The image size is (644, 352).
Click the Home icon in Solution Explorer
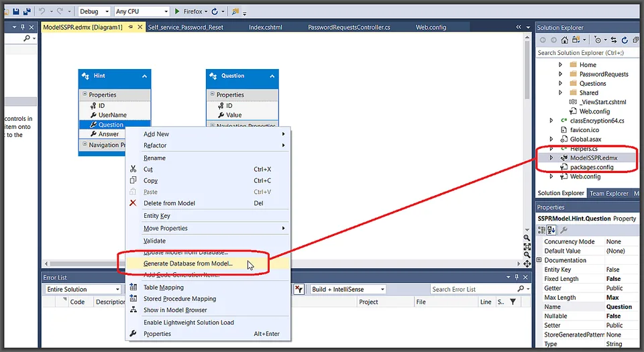coord(565,40)
